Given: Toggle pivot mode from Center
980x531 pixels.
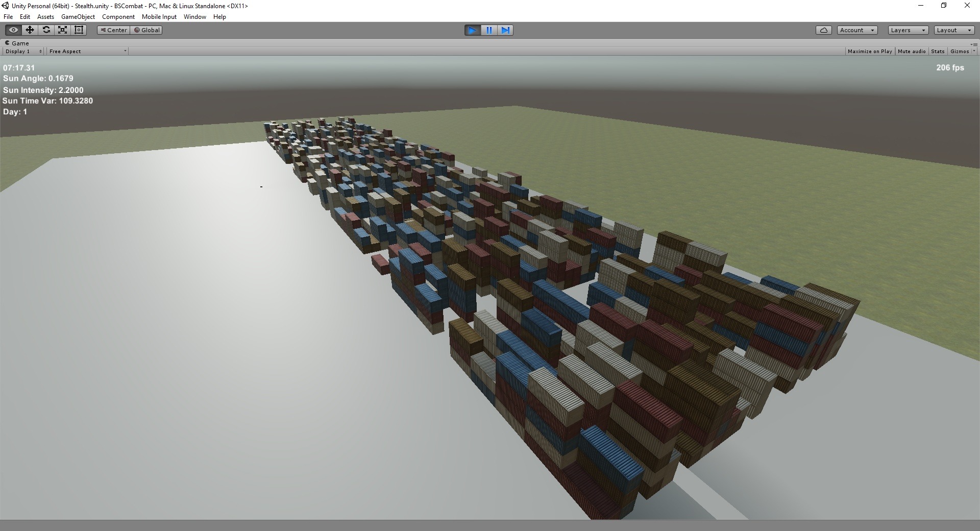Looking at the screenshot, I should coord(113,30).
